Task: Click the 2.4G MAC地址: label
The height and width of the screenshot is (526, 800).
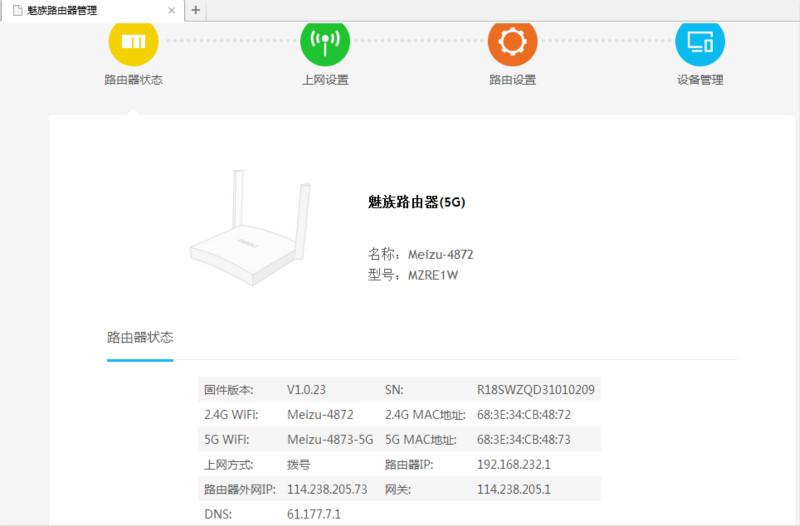Action: click(x=425, y=414)
